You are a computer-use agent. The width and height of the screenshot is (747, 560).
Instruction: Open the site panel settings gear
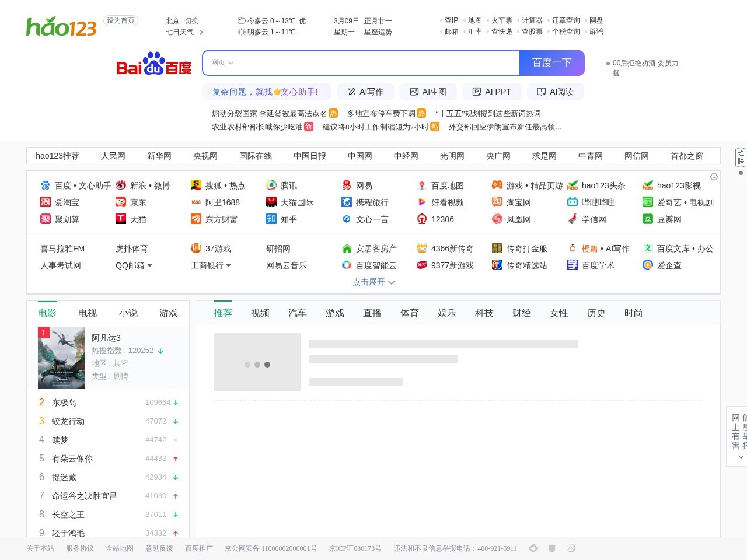click(714, 177)
